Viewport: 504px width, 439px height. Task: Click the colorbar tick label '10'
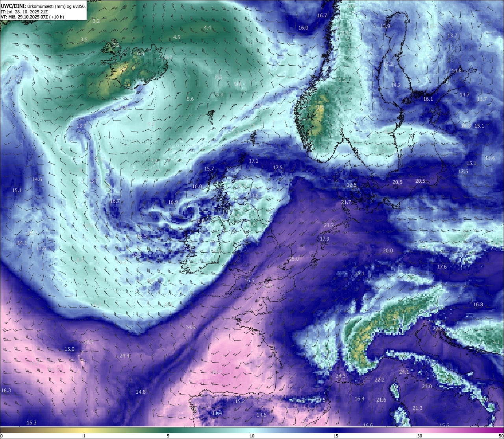pos(252,436)
